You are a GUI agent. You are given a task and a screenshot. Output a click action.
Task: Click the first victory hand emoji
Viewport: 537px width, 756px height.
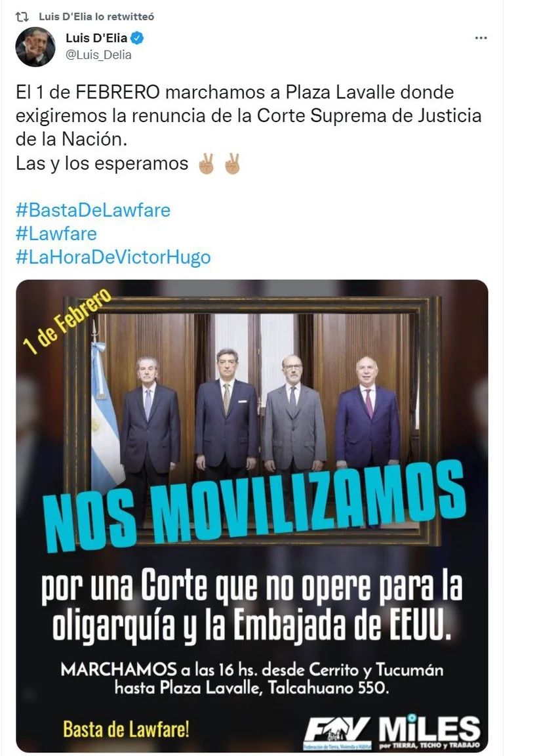tap(207, 164)
